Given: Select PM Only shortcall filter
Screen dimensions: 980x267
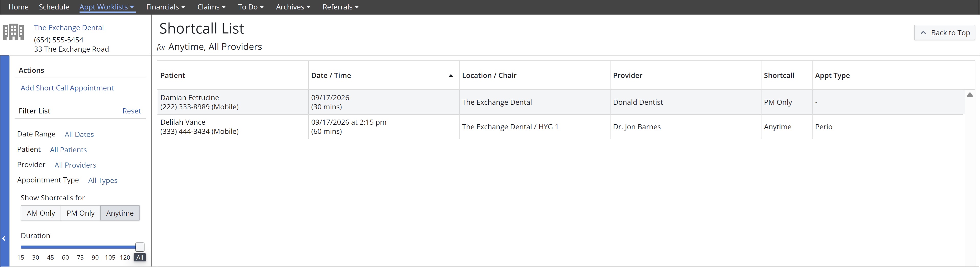Looking at the screenshot, I should [x=81, y=213].
